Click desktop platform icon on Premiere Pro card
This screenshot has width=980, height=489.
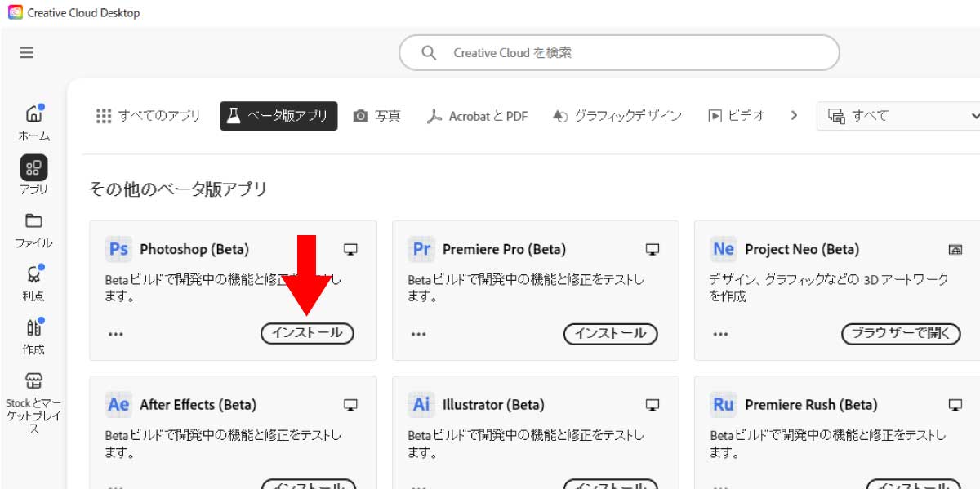tap(653, 249)
